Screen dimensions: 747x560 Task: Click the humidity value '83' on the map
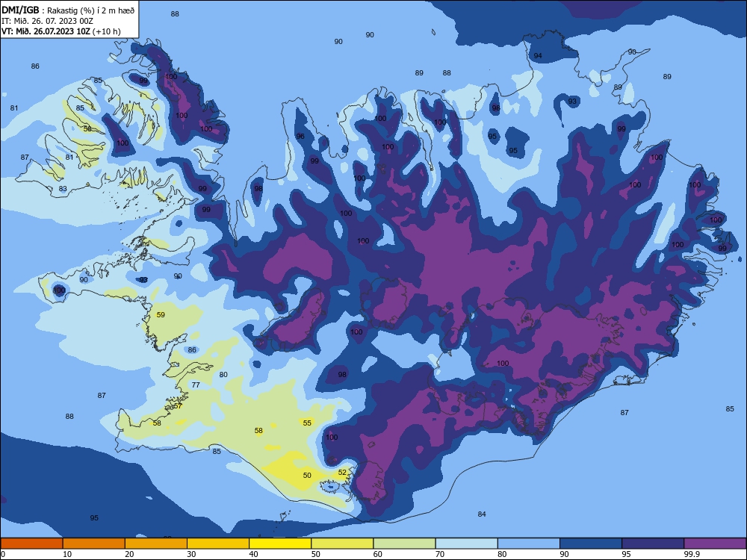pos(63,189)
